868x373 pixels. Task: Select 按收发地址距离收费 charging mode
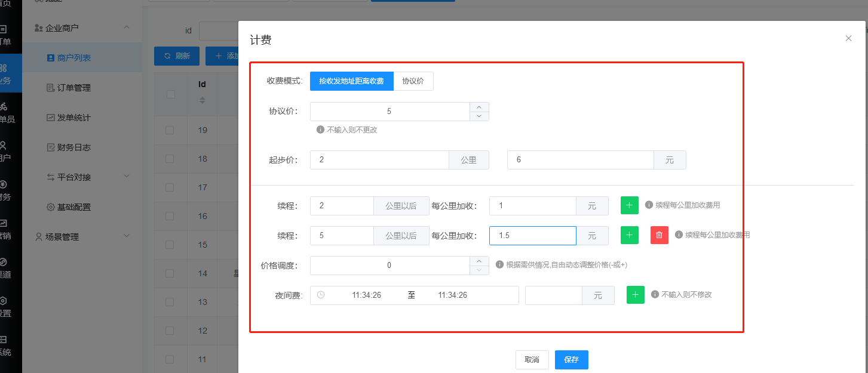pyautogui.click(x=351, y=81)
